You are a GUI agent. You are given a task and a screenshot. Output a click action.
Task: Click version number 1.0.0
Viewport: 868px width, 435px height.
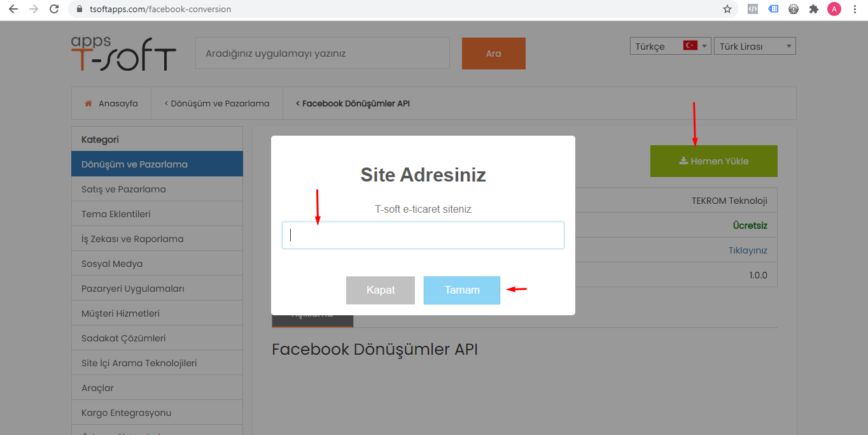(x=759, y=275)
